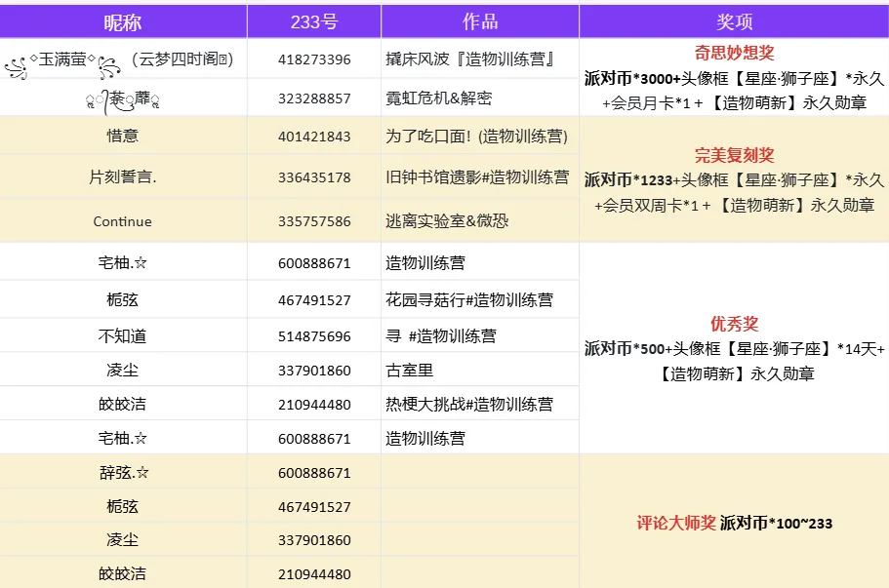889x588 pixels.
Task: Click the work 花园寻菇行#造物训练营
Action: 469,299
